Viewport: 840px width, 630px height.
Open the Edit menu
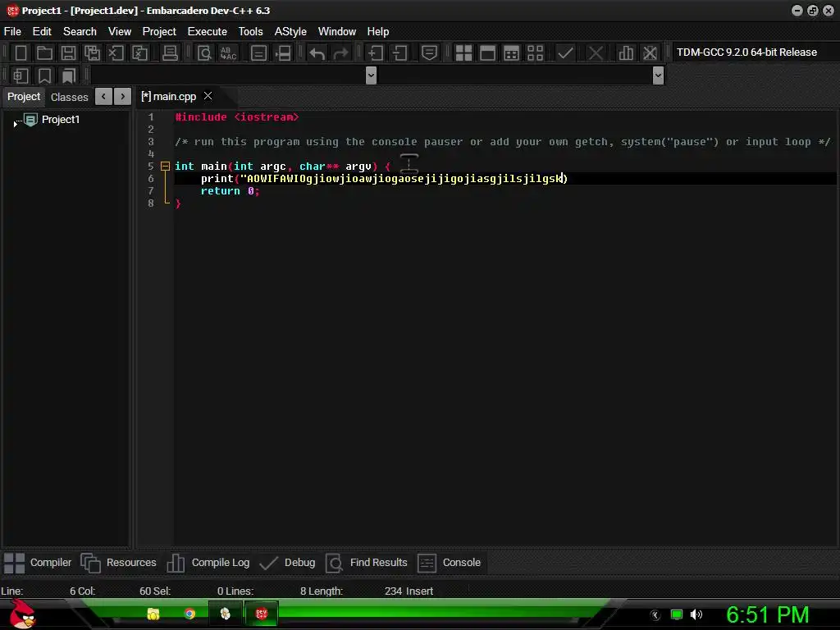click(x=42, y=32)
